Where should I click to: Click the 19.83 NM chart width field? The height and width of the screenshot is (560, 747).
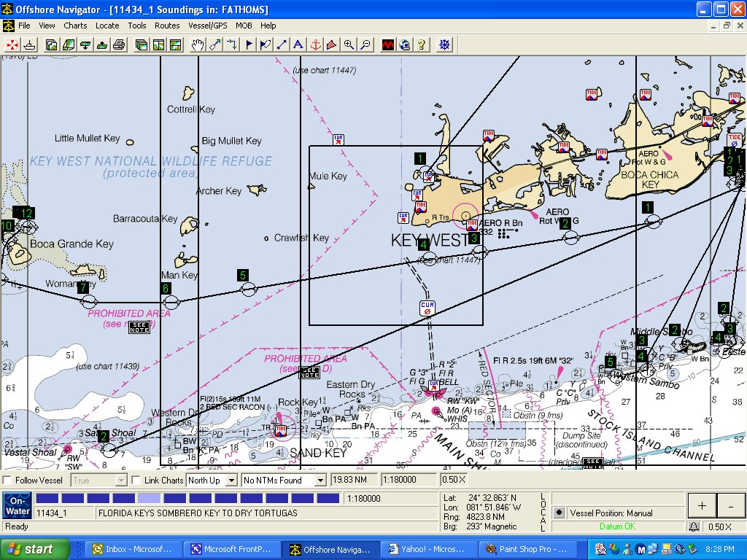coord(354,480)
